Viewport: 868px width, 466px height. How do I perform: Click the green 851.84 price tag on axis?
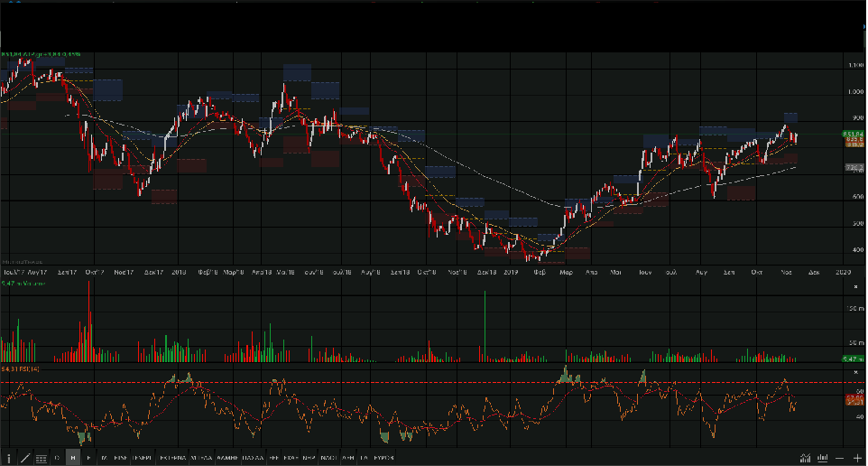click(854, 135)
